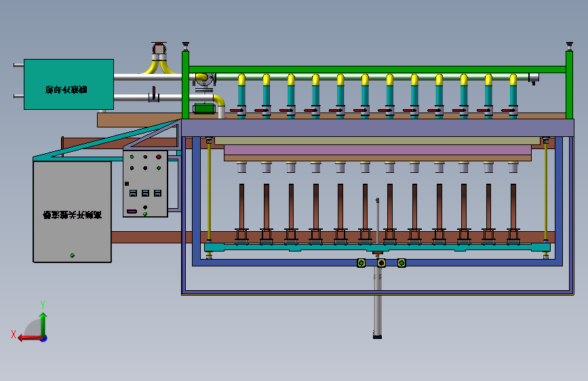
Task: Click the green dot on the gray cabinet
Action: point(73,256)
